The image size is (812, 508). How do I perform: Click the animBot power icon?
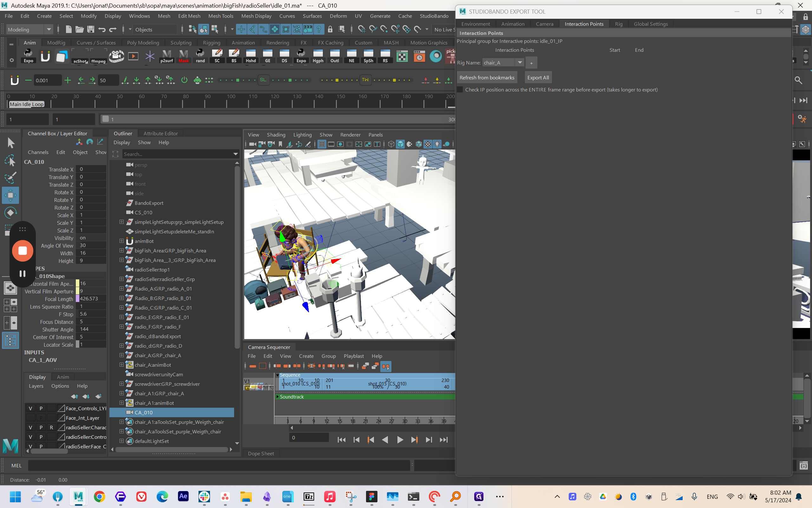(x=184, y=80)
